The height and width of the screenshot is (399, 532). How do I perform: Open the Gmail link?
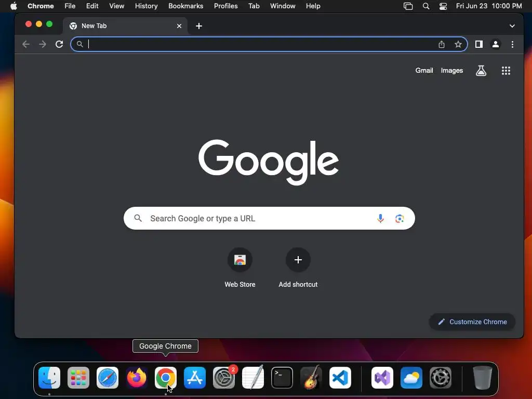pos(424,71)
